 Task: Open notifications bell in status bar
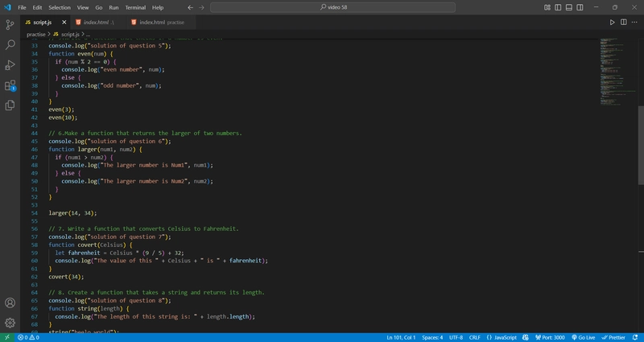[635, 337]
